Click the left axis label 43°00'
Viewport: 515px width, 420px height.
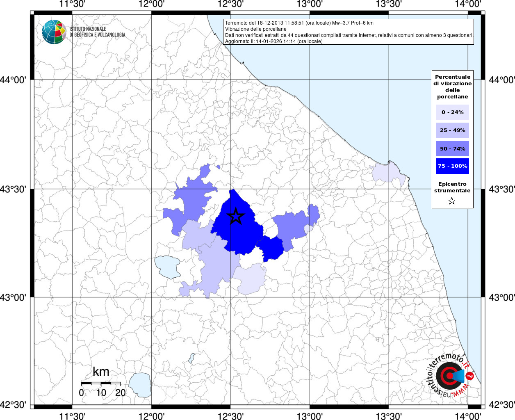(14, 297)
